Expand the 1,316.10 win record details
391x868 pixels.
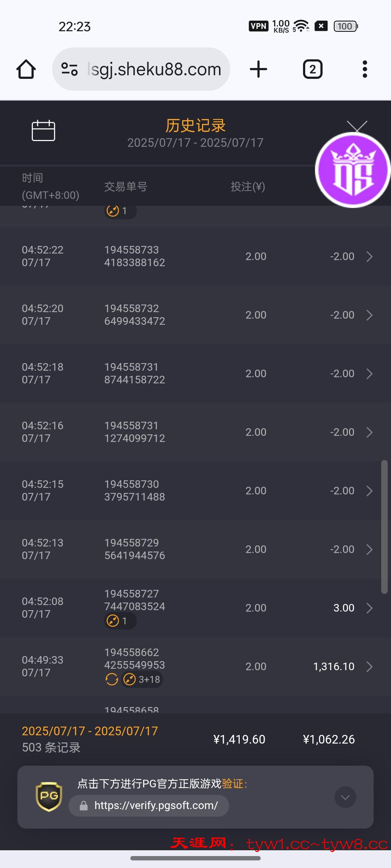pyautogui.click(x=369, y=667)
